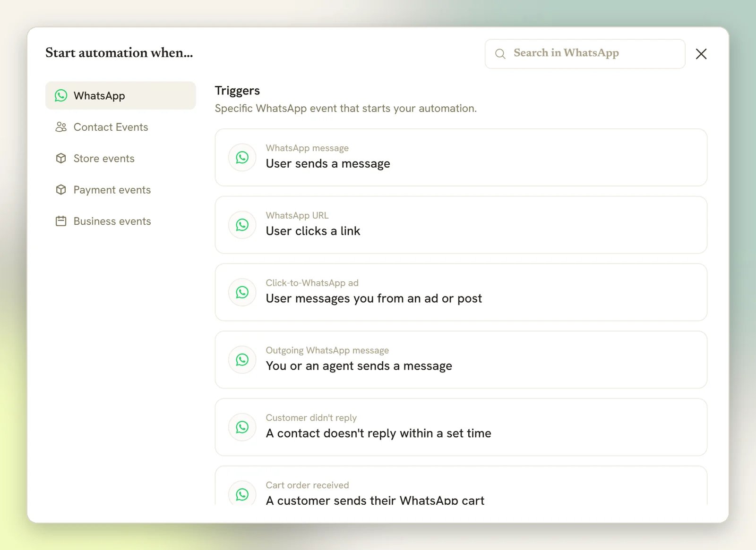Open Payment events category
Image resolution: width=756 pixels, height=550 pixels.
coord(120,190)
